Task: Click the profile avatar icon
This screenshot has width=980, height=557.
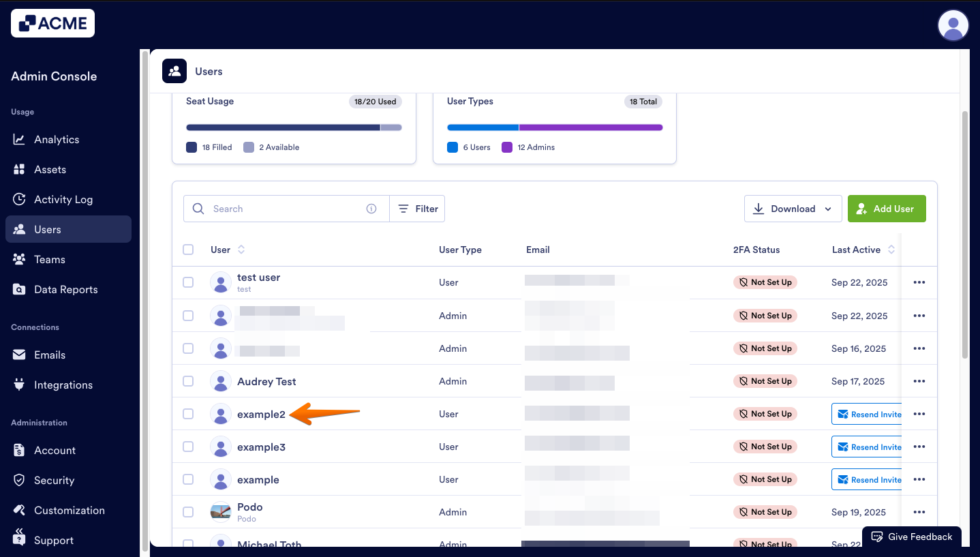Action: [953, 26]
